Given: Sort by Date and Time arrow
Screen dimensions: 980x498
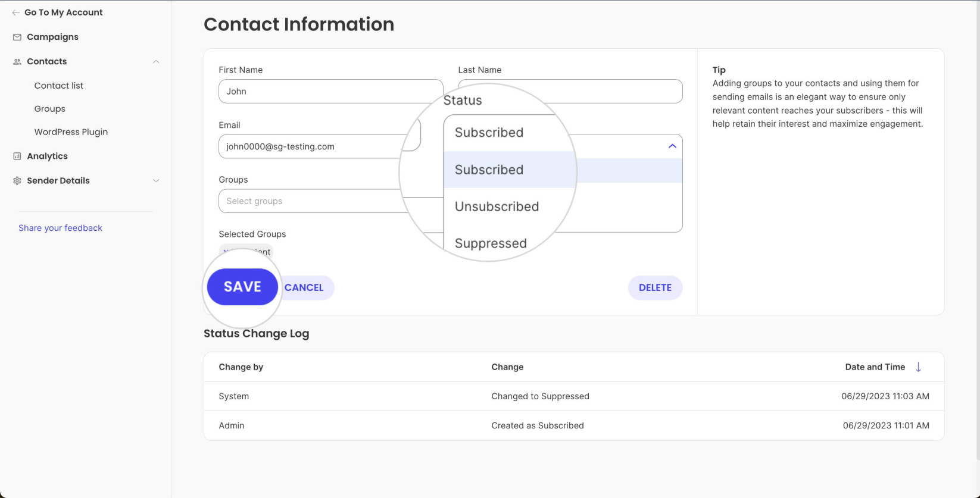Looking at the screenshot, I should (919, 367).
